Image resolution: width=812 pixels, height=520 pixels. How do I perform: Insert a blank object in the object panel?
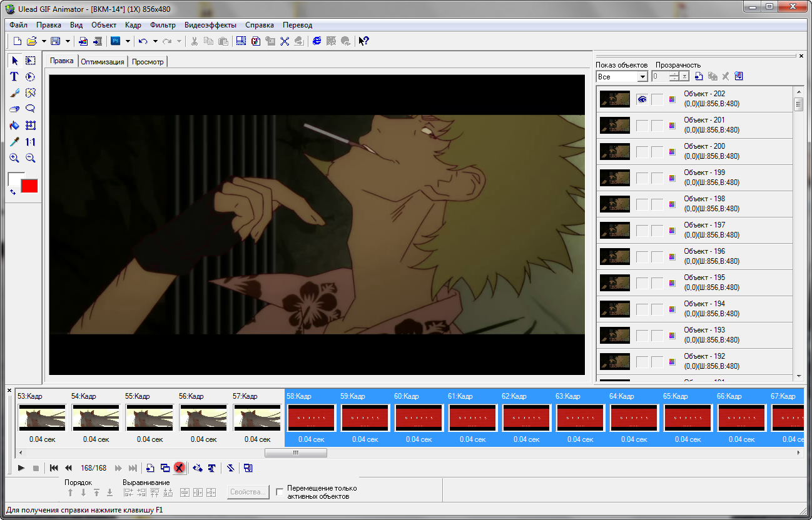[699, 76]
